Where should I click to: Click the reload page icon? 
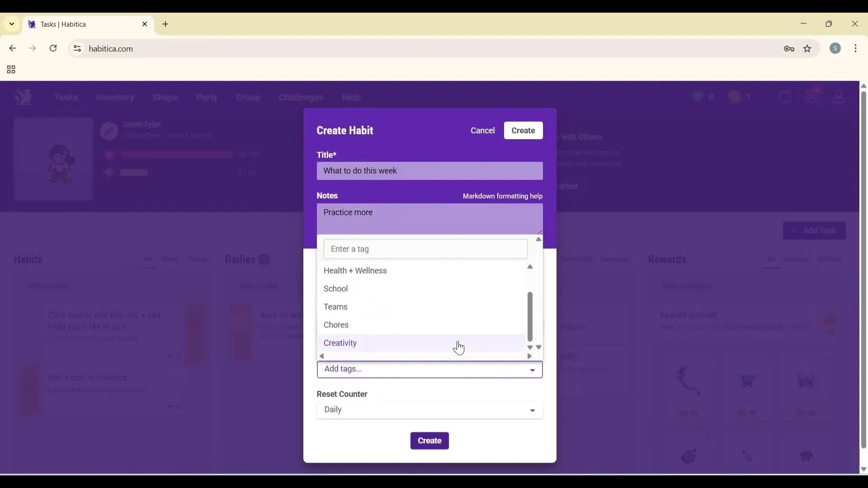pyautogui.click(x=53, y=48)
